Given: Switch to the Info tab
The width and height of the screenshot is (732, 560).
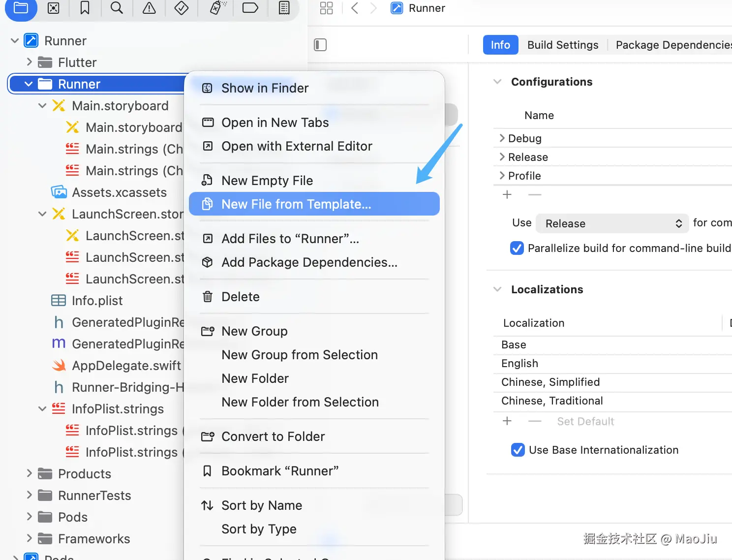Looking at the screenshot, I should tap(500, 45).
